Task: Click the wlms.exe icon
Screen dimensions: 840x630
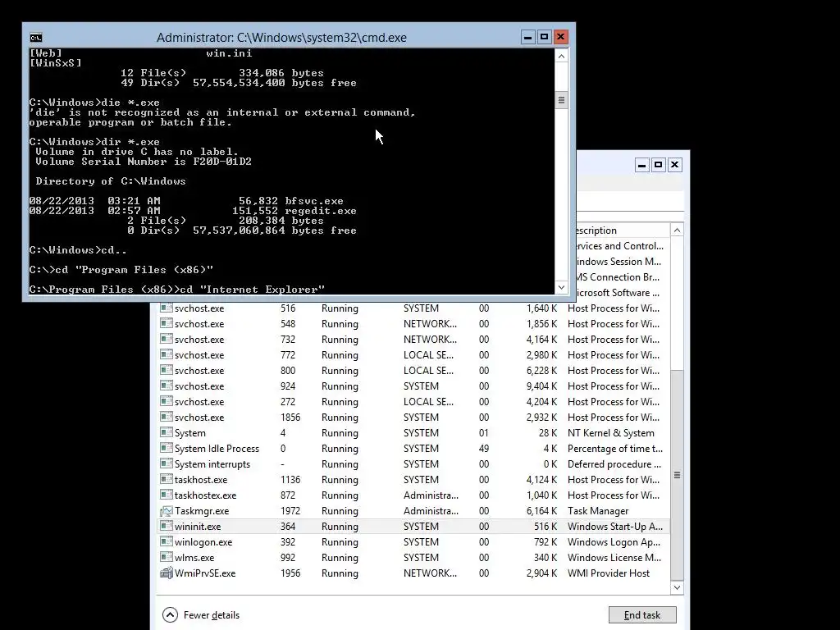Action: tap(166, 557)
